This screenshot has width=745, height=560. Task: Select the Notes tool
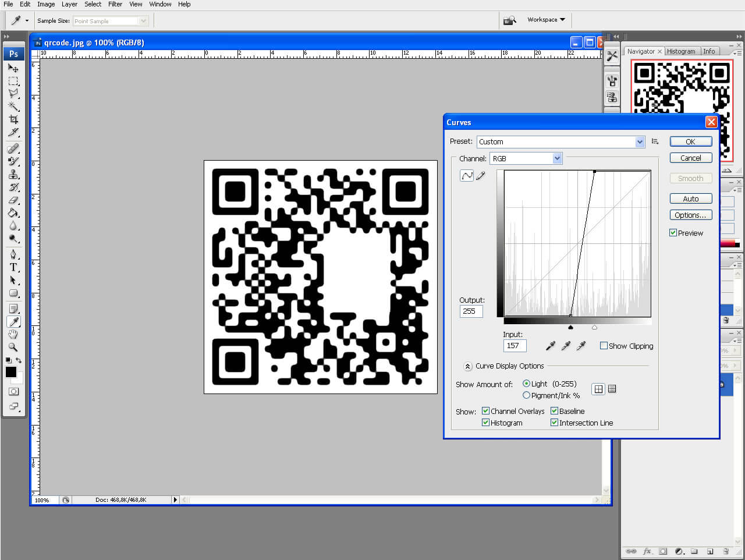coord(13,309)
